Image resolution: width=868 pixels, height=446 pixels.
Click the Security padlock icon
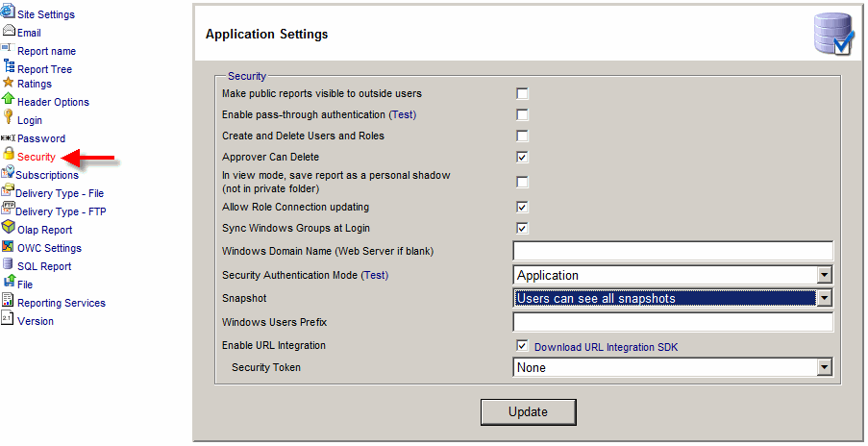pos(9,153)
